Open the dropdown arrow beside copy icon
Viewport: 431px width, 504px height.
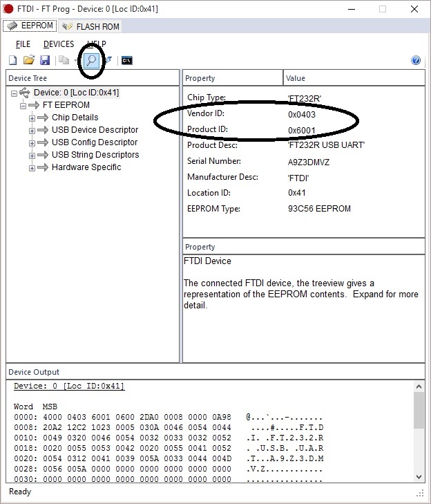(75, 60)
